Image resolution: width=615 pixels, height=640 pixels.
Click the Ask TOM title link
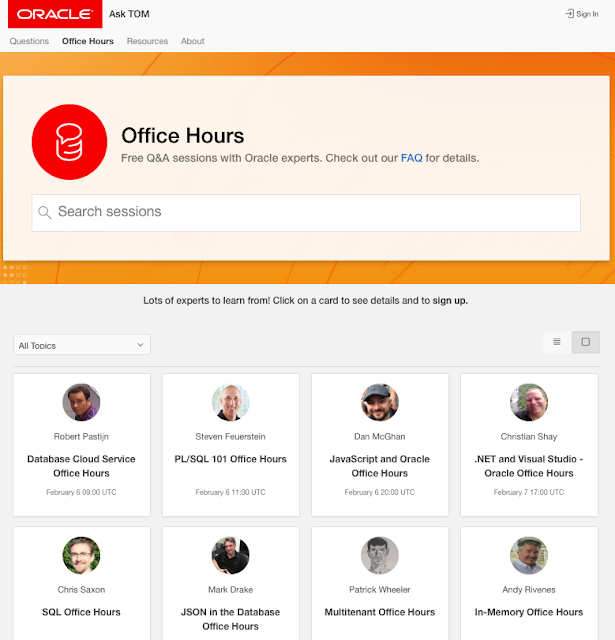click(129, 14)
